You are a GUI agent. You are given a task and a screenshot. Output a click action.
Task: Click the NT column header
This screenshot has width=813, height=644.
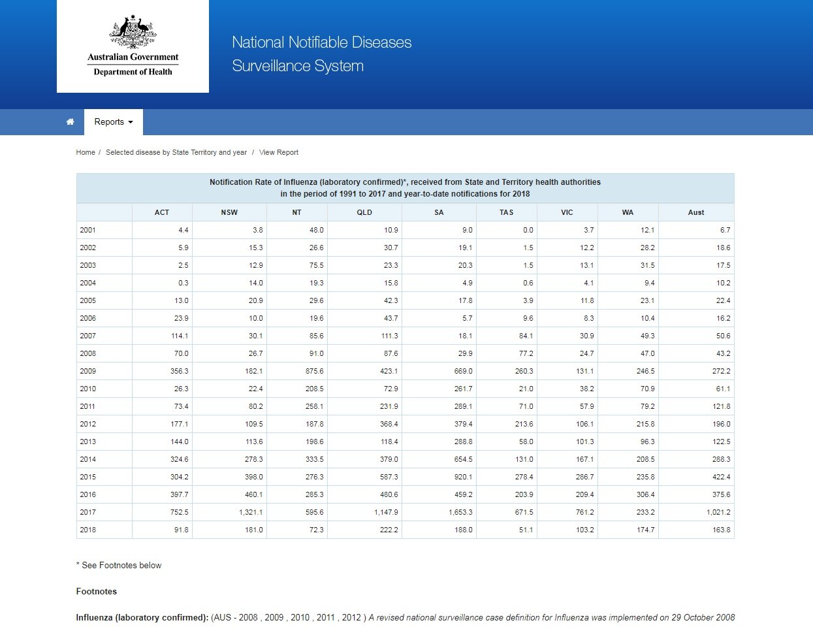click(297, 212)
